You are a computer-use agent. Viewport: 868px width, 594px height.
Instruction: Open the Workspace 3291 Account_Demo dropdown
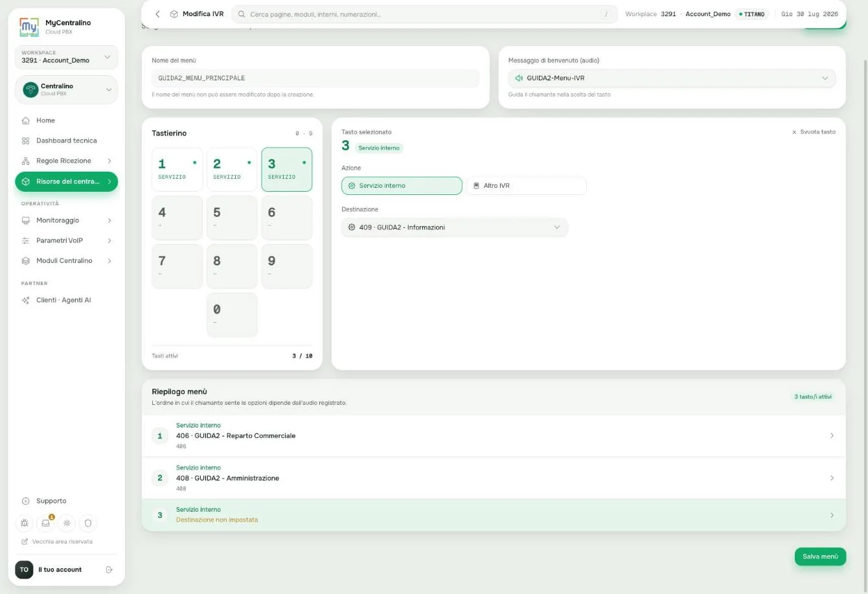[x=67, y=57]
